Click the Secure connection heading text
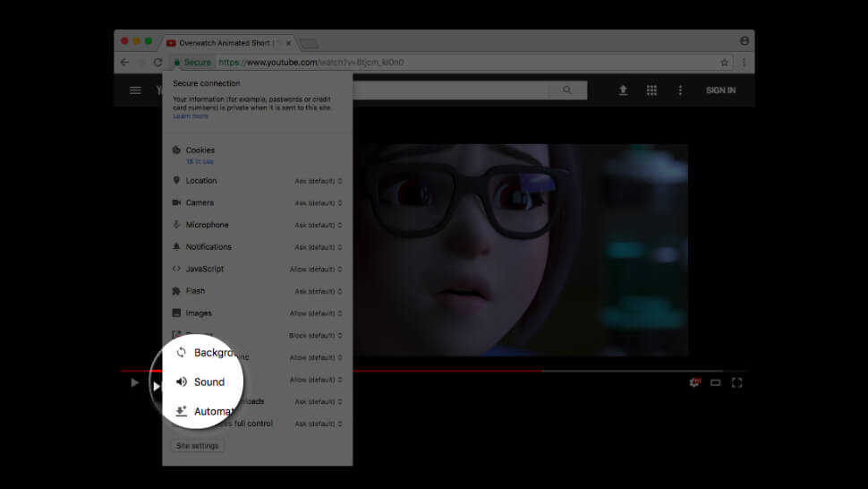 pos(207,83)
